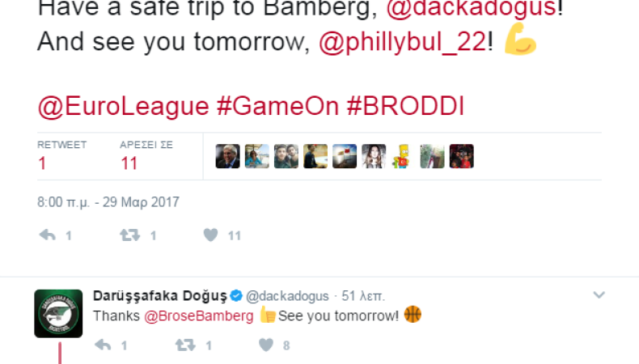Reply to the main tweet
Image resolution: width=639 pixels, height=364 pixels.
pos(47,235)
